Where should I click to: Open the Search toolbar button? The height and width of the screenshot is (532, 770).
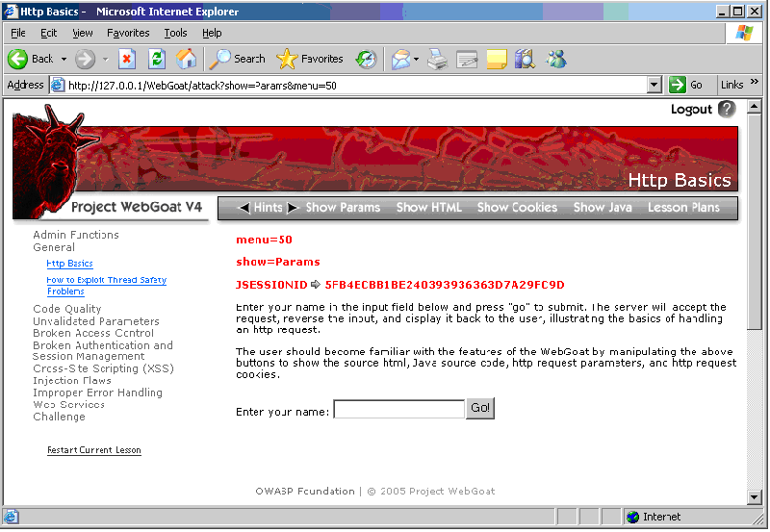(237, 60)
